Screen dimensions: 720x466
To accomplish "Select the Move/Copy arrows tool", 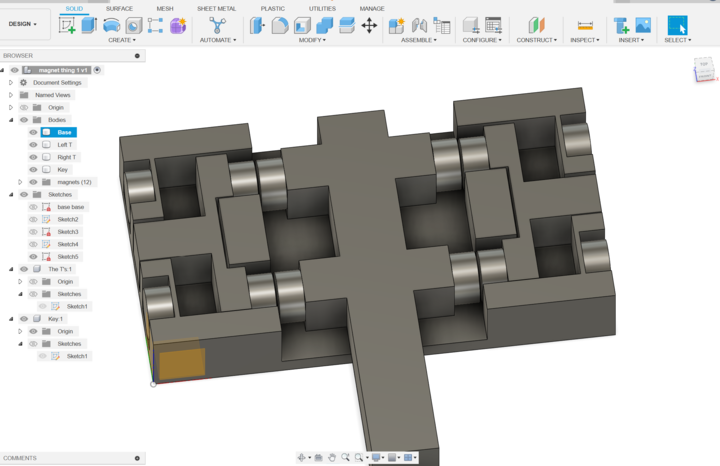I will point(369,25).
